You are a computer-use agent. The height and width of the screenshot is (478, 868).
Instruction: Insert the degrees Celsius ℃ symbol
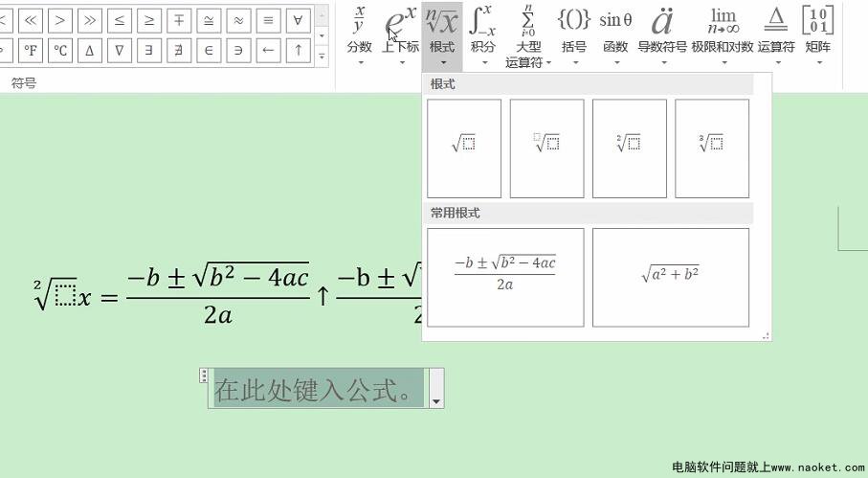point(60,50)
